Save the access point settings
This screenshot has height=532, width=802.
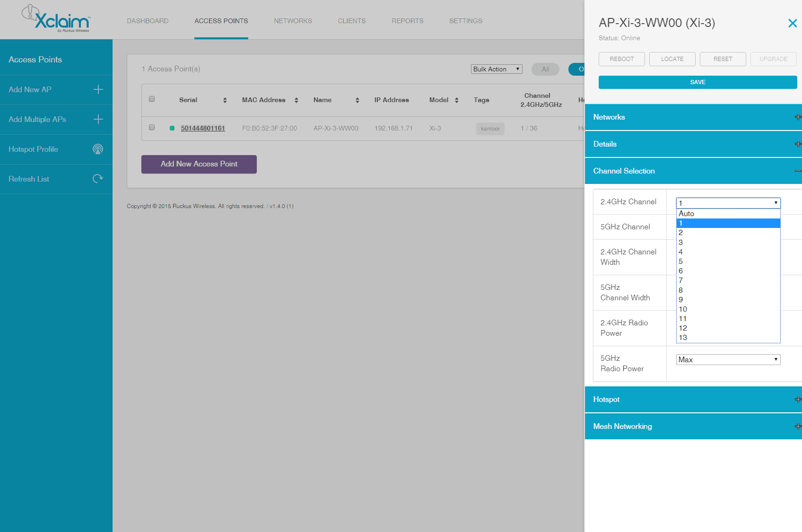click(x=698, y=82)
